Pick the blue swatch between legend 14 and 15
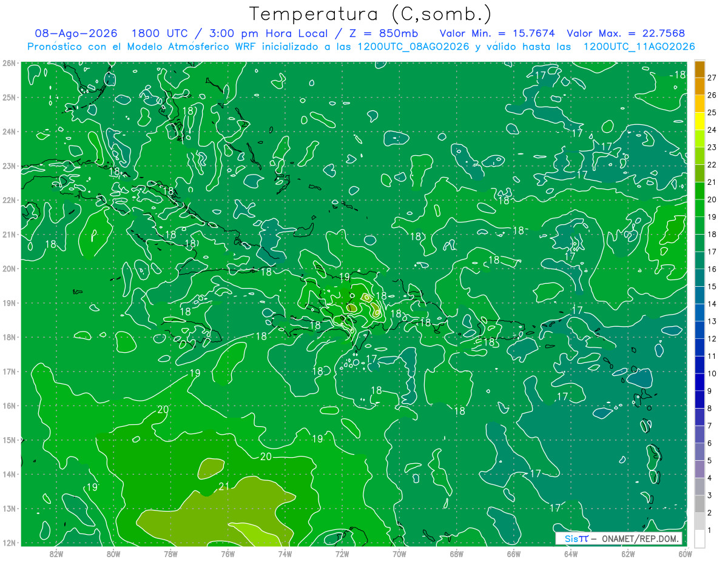The height and width of the screenshot is (562, 728). coord(699,295)
